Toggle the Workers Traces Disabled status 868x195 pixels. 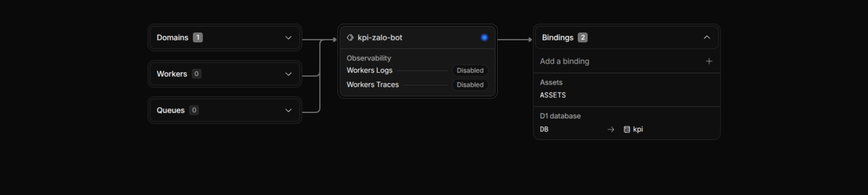(x=470, y=85)
